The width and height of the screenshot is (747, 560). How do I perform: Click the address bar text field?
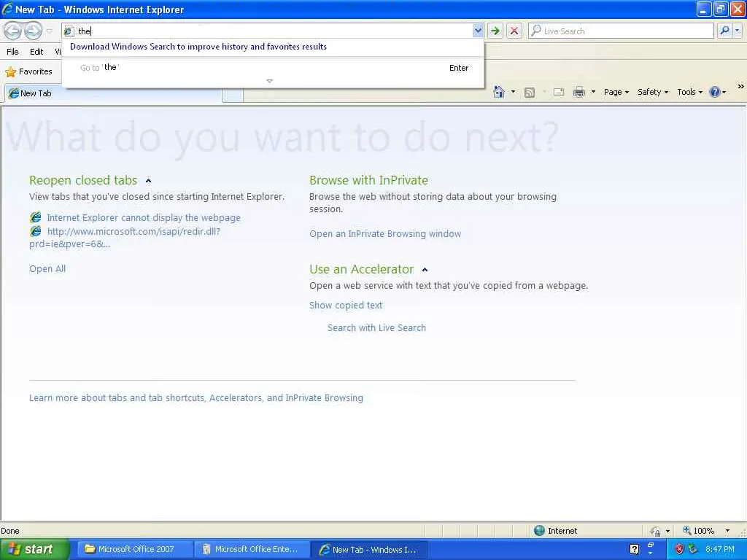pos(274,31)
